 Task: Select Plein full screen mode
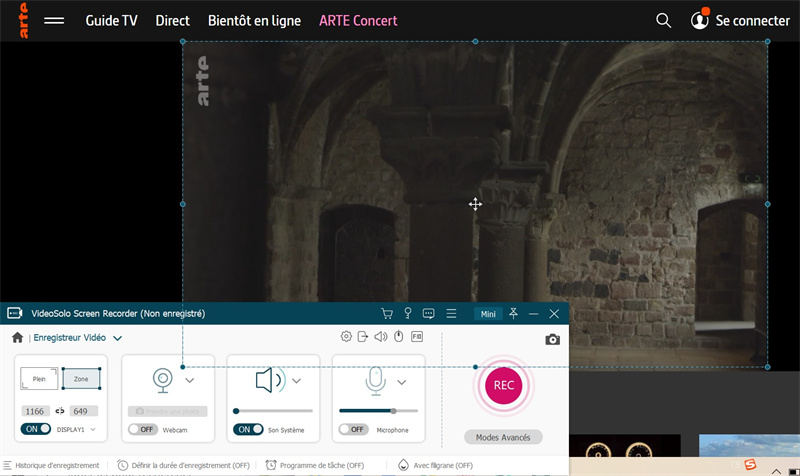click(x=39, y=379)
